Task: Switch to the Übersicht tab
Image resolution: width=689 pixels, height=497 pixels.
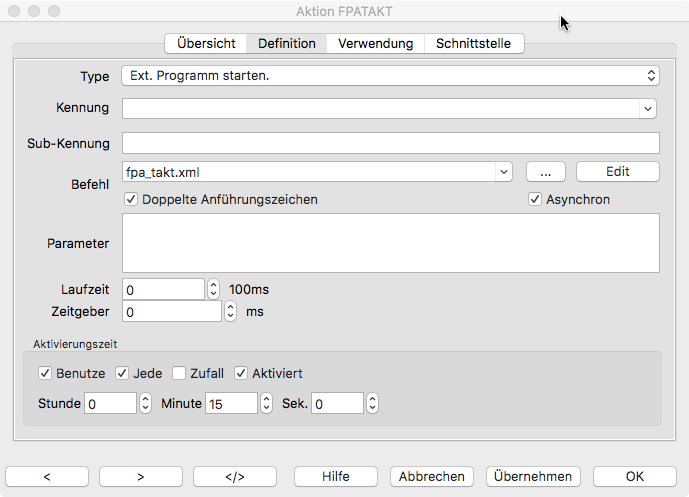Action: click(206, 43)
